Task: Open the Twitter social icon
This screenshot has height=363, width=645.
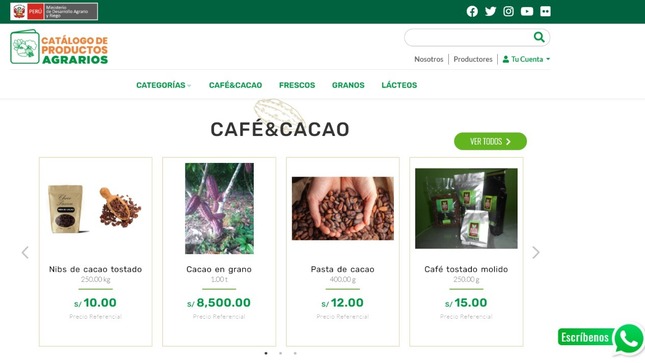Action: pos(490,12)
